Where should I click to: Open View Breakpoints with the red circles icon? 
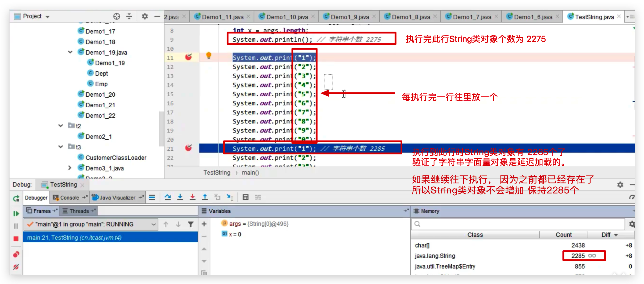pyautogui.click(x=16, y=254)
